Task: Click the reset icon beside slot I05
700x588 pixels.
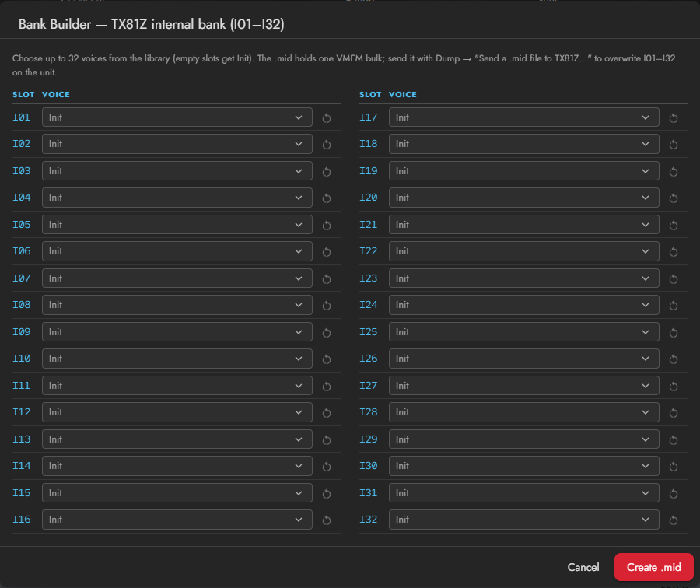Action: pyautogui.click(x=327, y=225)
